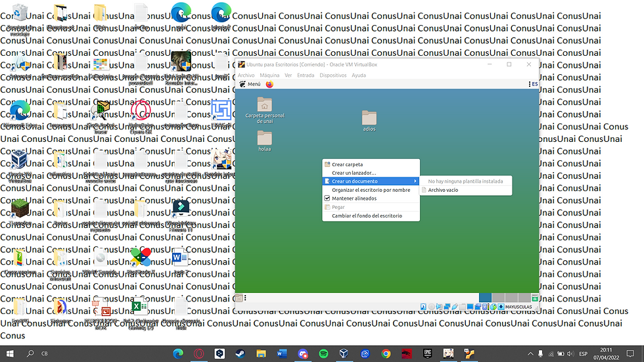Open Microsoft Edge from taskbar

pos(178,353)
